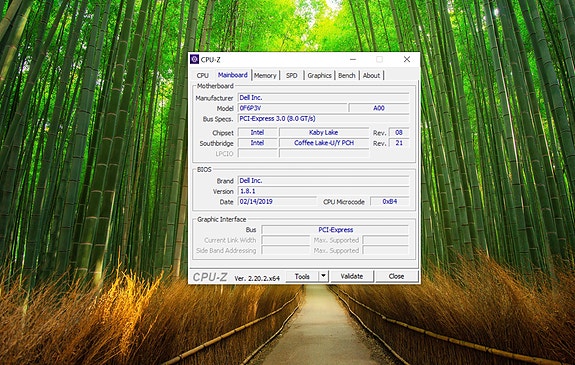Viewport: 575px width, 365px height.
Task: Click the BIOS Date field 02/14/2019
Action: pyautogui.click(x=277, y=201)
